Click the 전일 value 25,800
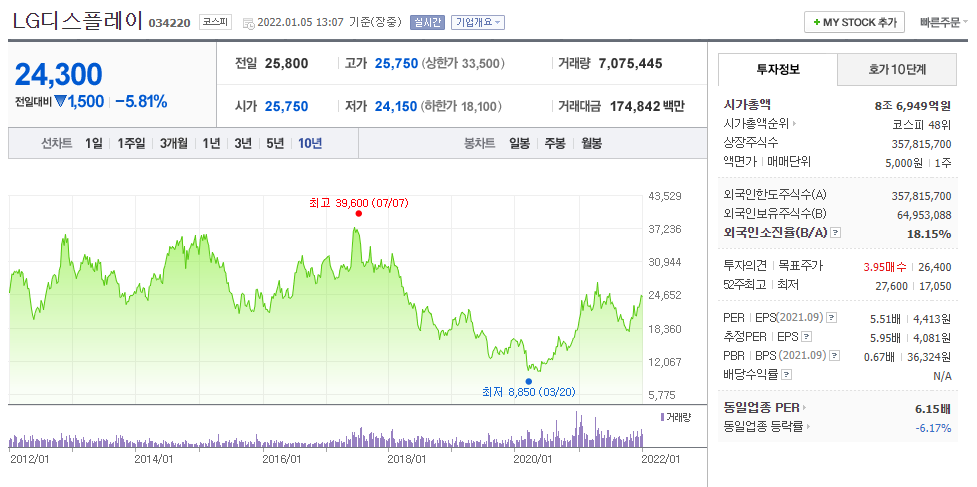The width and height of the screenshot is (977, 487). tap(287, 63)
